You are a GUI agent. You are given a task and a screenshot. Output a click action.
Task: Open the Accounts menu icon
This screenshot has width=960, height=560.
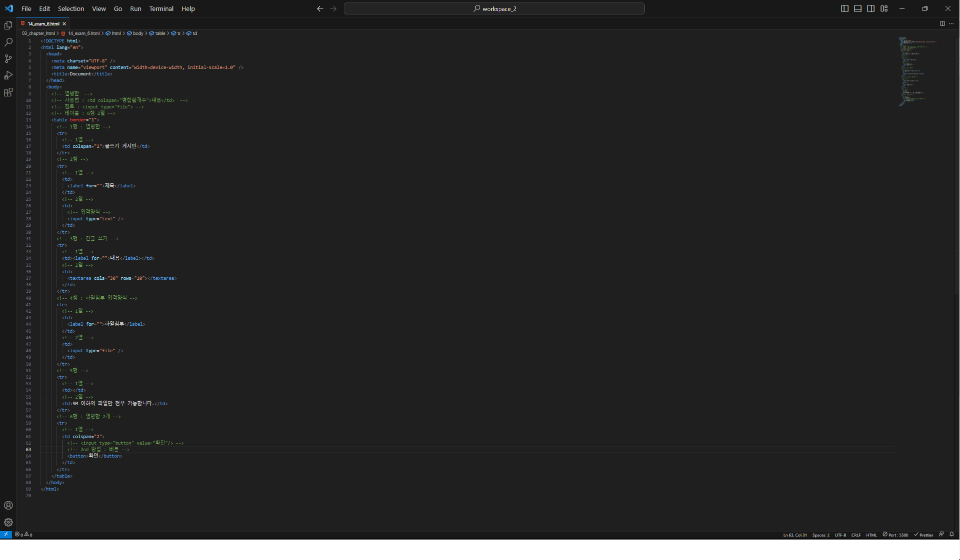tap(8, 506)
